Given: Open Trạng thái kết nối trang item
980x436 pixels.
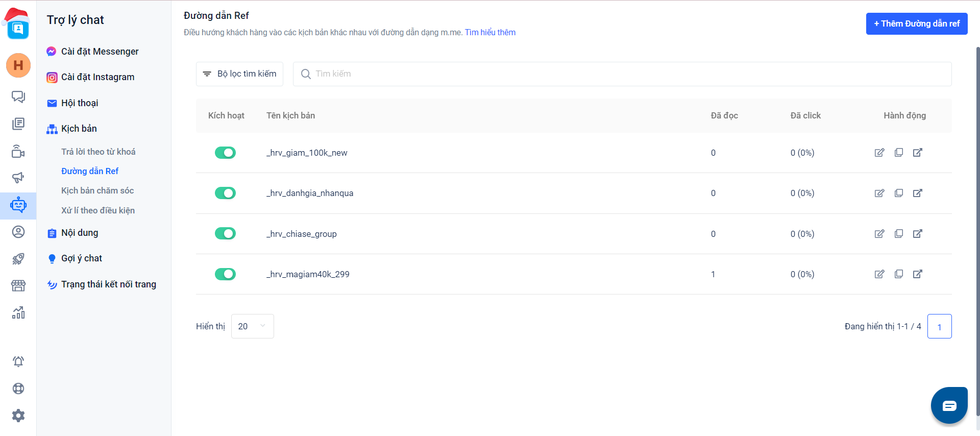Looking at the screenshot, I should tap(101, 284).
